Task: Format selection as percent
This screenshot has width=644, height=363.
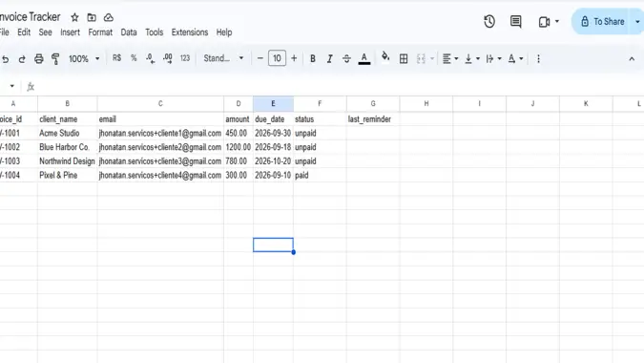Action: [134, 58]
